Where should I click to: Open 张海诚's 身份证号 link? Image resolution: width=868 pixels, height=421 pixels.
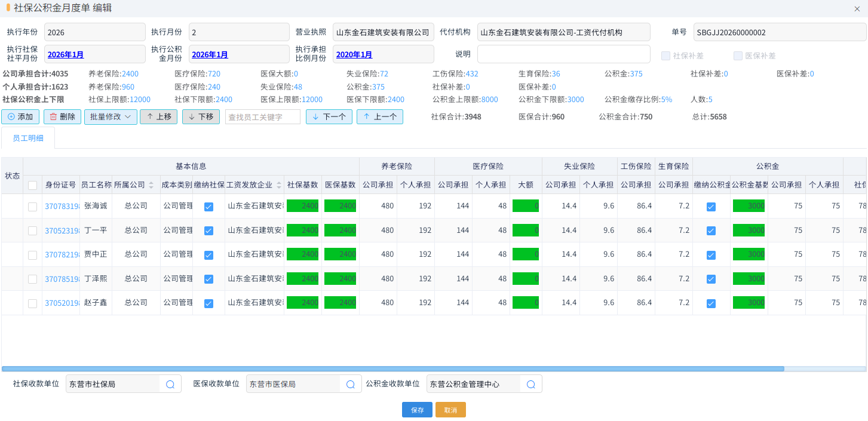62,207
